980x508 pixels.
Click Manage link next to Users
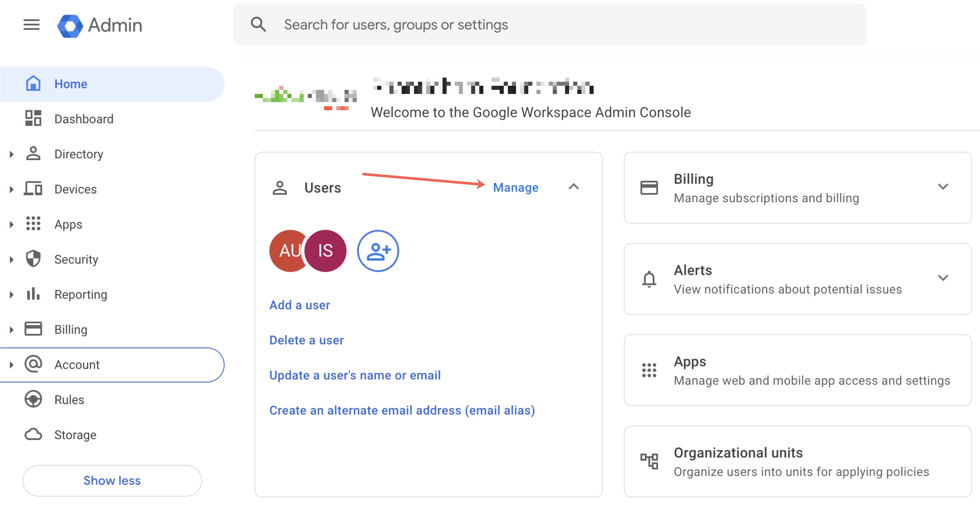click(515, 187)
